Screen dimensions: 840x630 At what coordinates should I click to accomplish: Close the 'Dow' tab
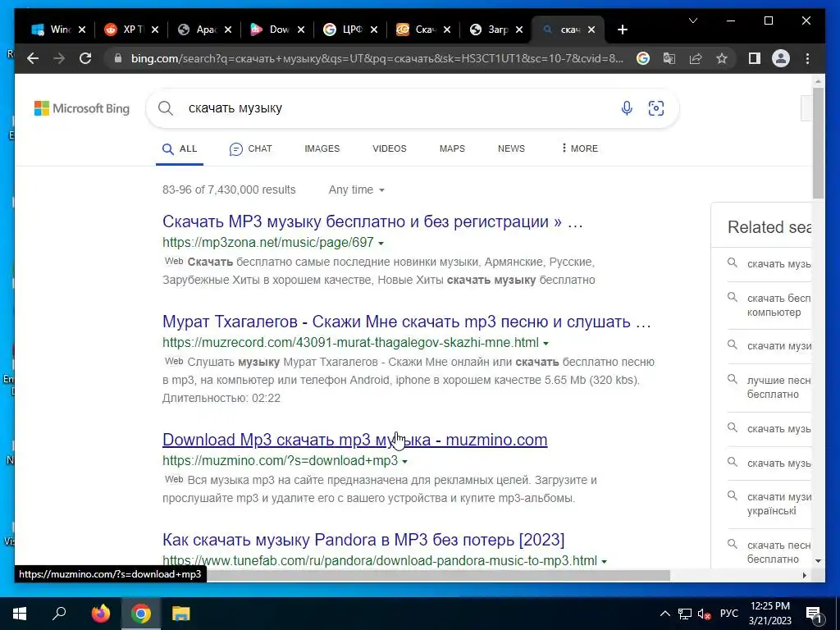click(301, 30)
